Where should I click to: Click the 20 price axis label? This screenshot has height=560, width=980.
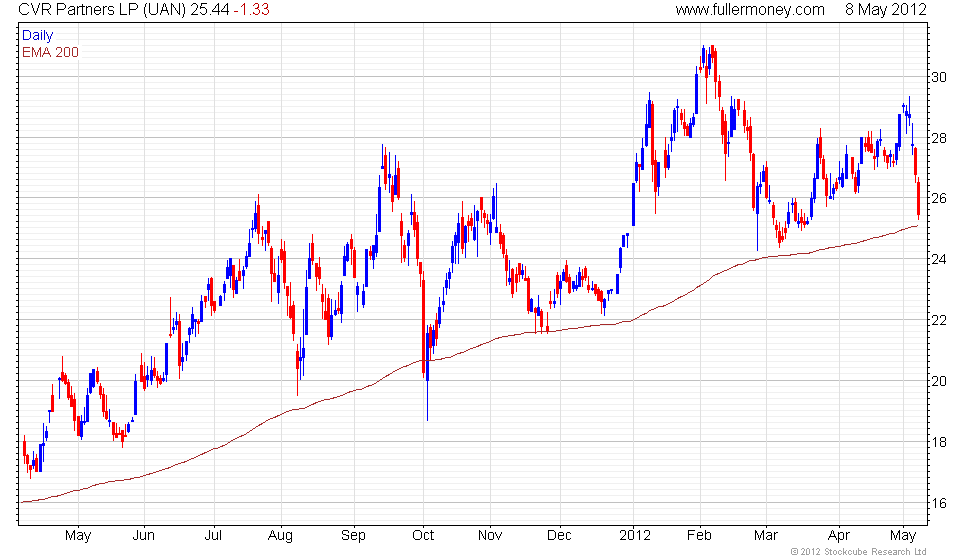tap(939, 381)
